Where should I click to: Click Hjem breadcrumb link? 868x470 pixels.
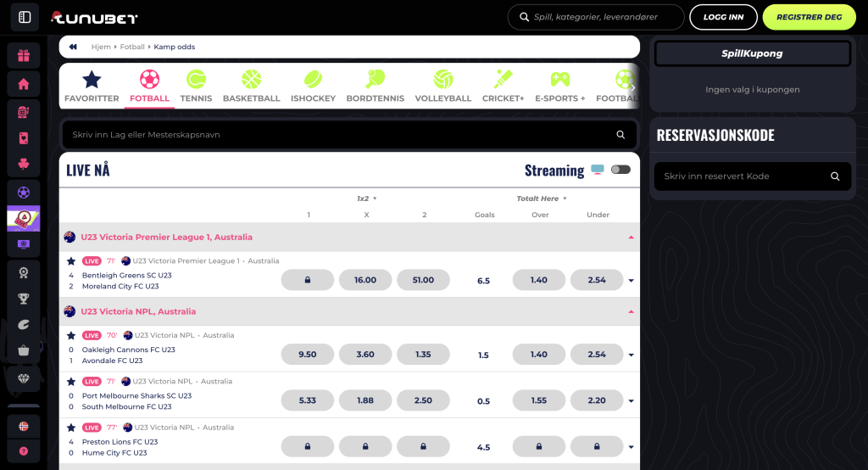(x=101, y=48)
